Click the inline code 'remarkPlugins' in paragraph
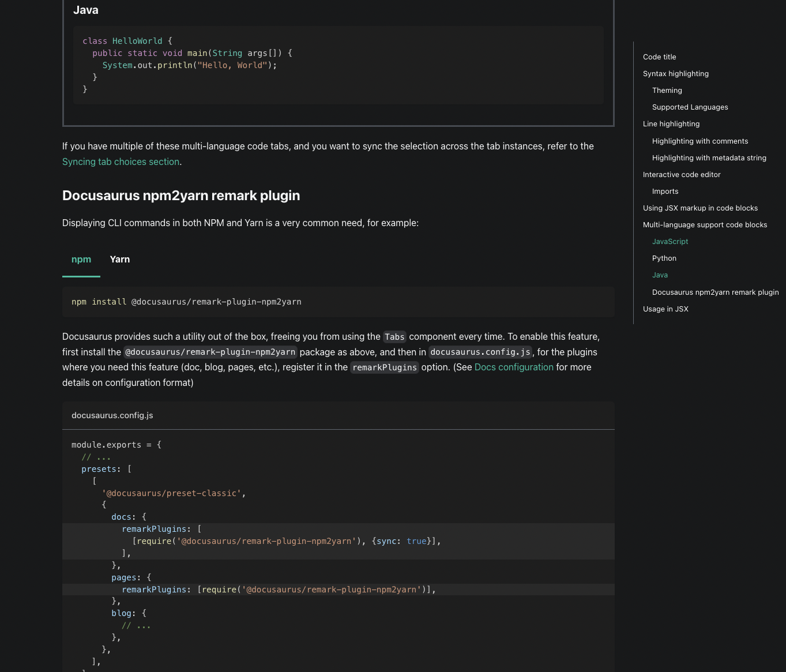This screenshot has height=672, width=786. [385, 367]
